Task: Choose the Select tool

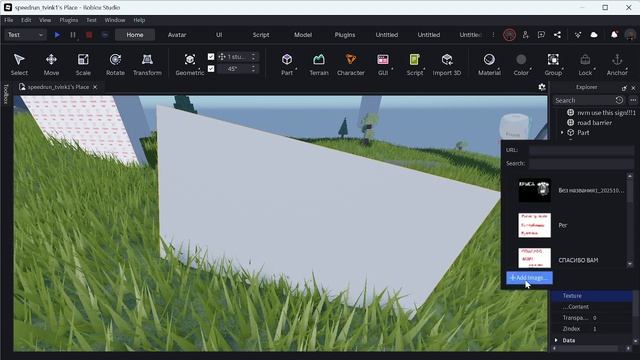Action: 19,64
